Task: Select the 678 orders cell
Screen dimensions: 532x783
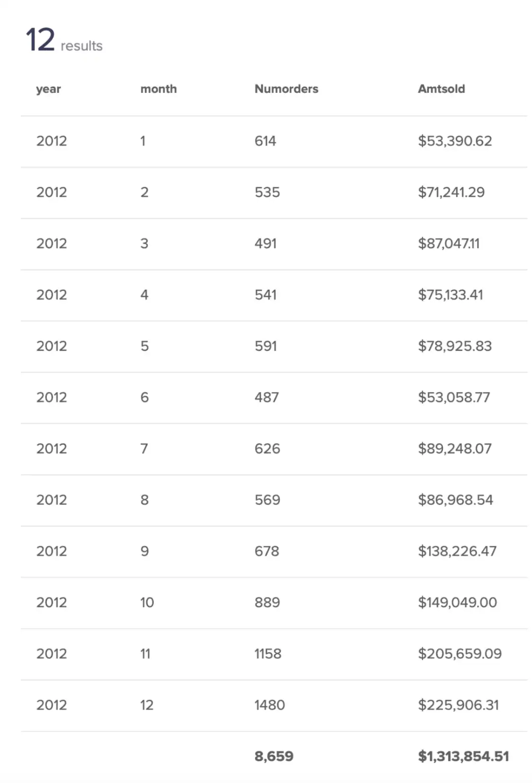Action: 267,551
